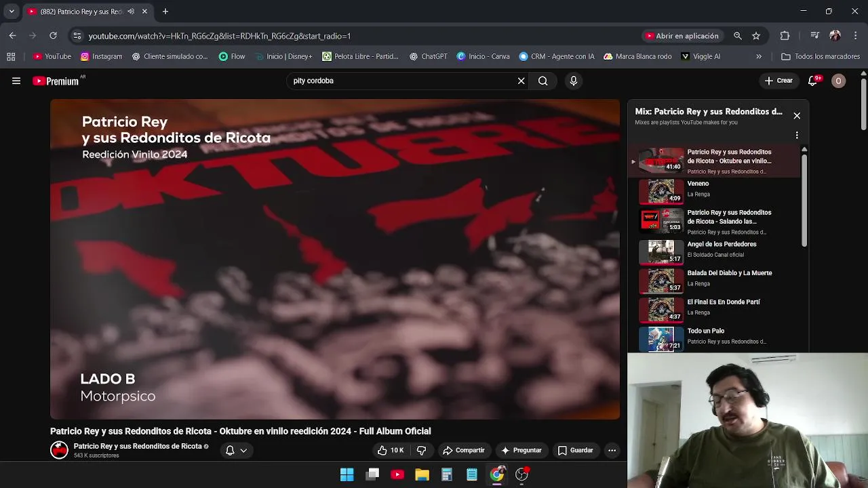View site information icon in address bar
The image size is (868, 488).
click(x=77, y=36)
